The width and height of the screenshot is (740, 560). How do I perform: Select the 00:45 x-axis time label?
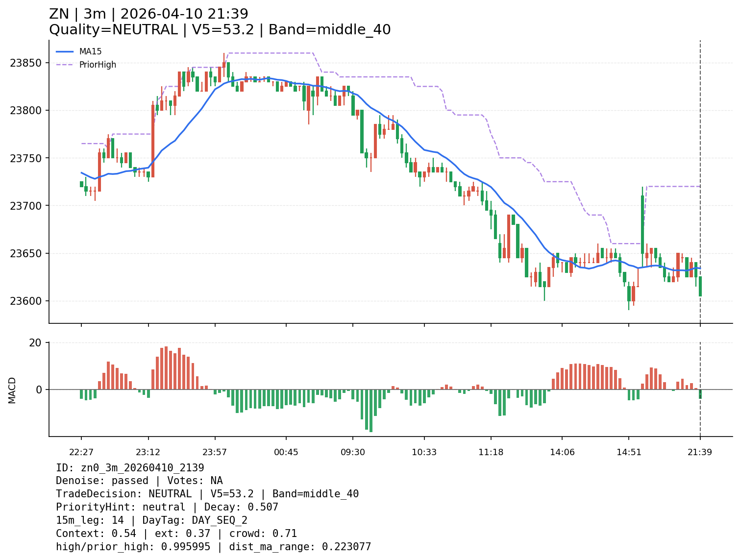(286, 452)
